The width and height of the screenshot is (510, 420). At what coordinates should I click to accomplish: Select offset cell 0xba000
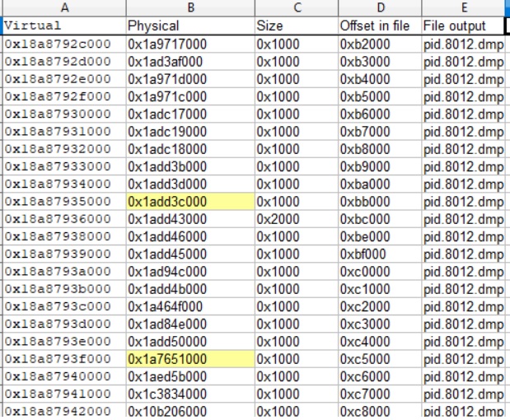pos(380,184)
